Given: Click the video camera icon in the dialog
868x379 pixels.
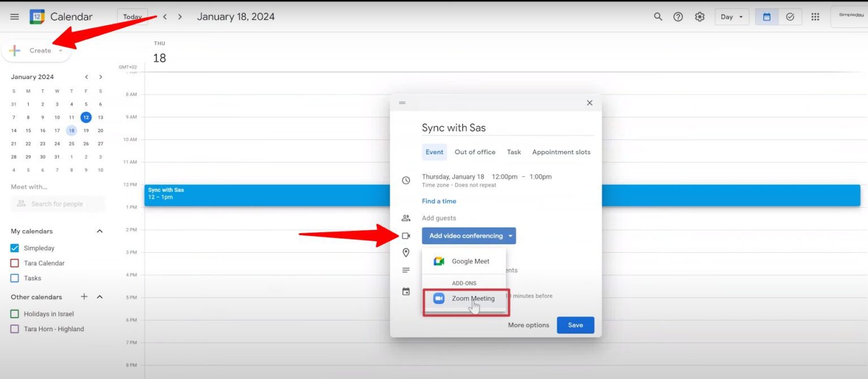Looking at the screenshot, I should tap(406, 236).
